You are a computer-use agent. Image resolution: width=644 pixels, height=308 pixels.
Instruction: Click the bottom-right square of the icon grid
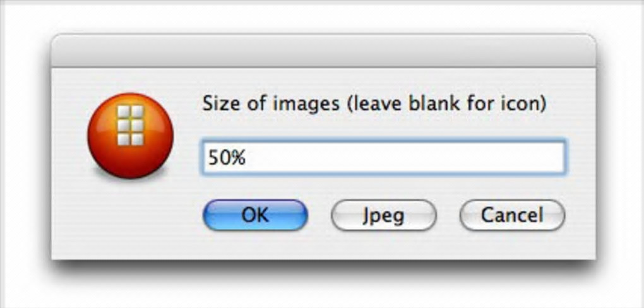click(137, 138)
